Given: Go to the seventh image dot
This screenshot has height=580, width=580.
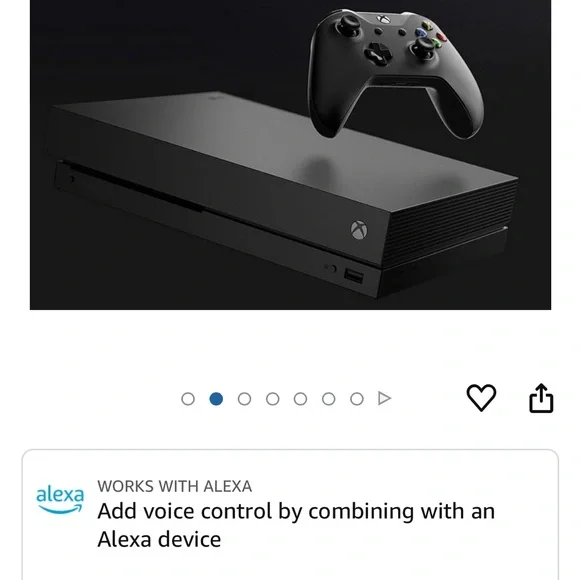Looking at the screenshot, I should [x=357, y=399].
